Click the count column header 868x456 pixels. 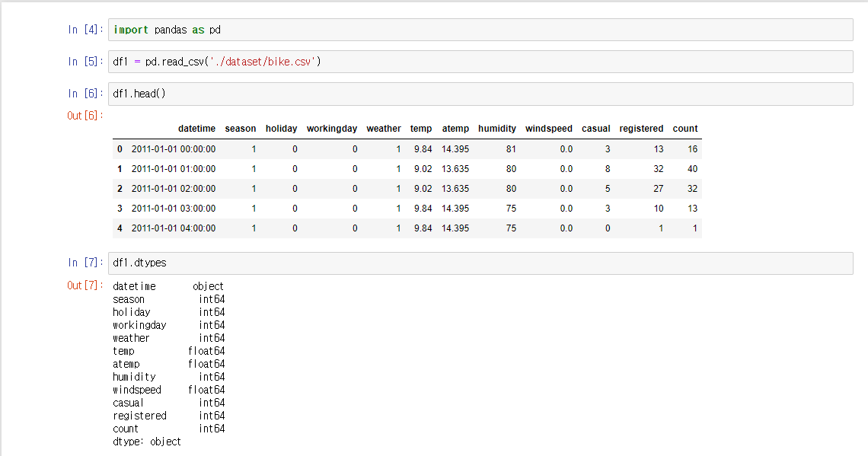coord(685,129)
